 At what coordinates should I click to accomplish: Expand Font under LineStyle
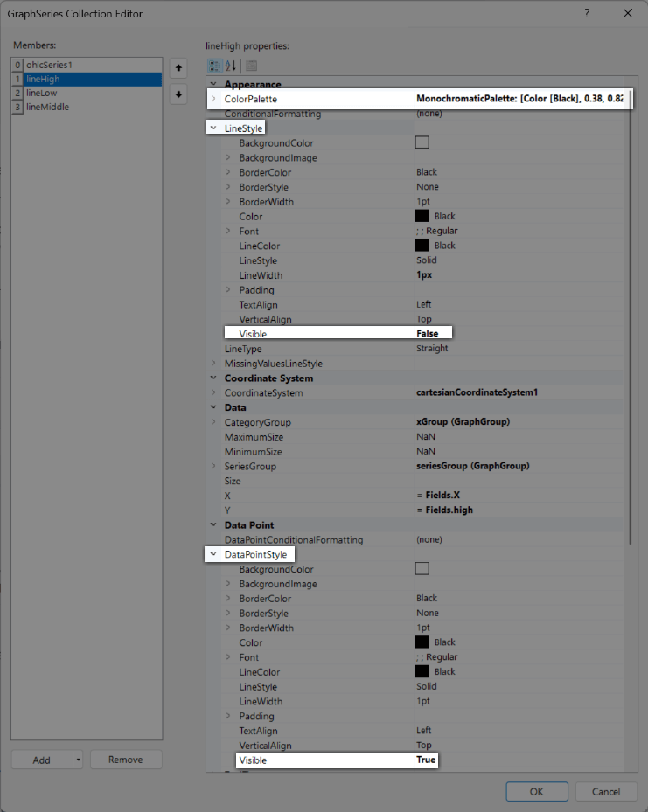[x=228, y=231]
